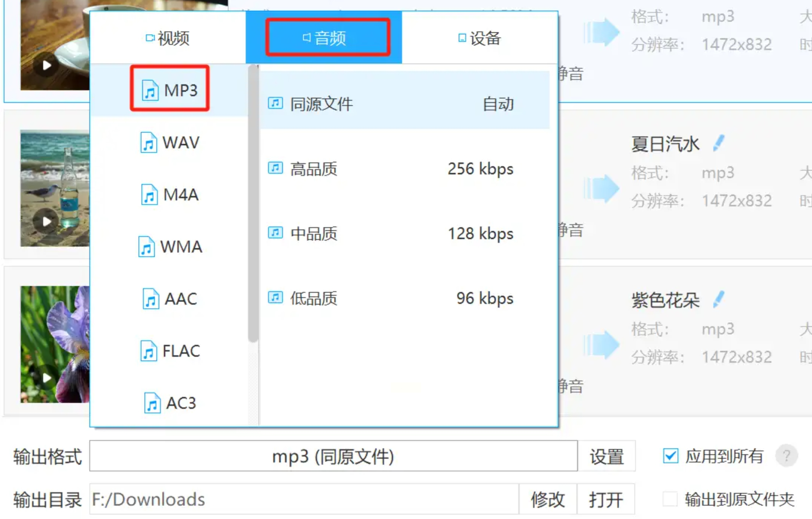Click the 打开 folder button

point(606,499)
